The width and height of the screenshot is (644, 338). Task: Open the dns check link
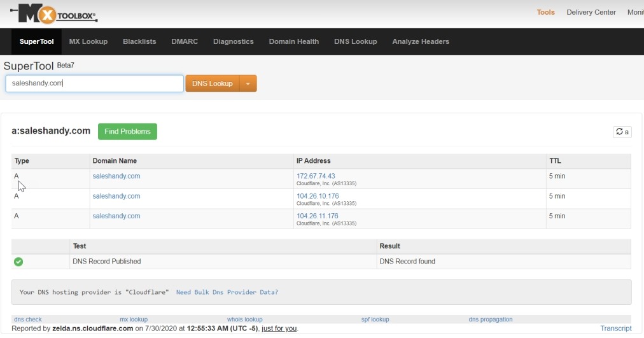point(27,319)
